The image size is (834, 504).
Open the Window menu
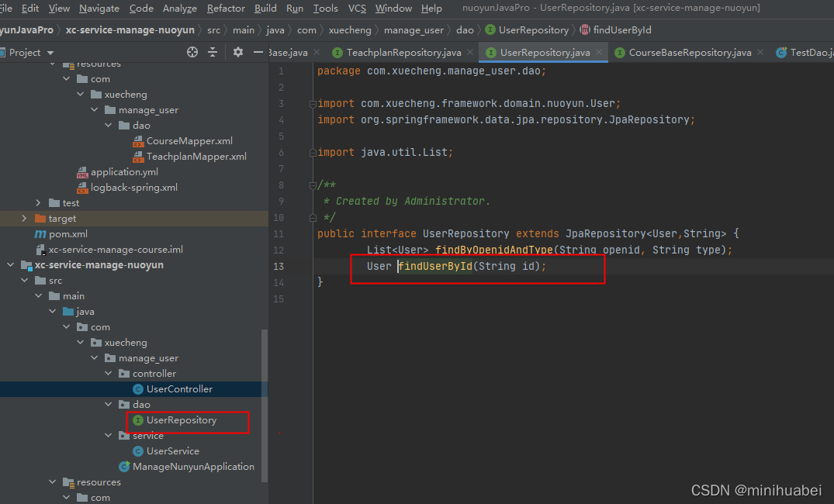(393, 9)
